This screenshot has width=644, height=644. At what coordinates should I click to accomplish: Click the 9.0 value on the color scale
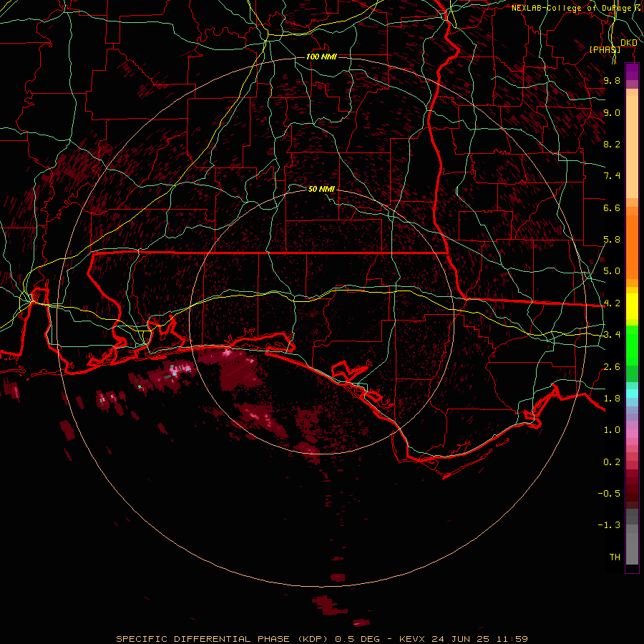pos(612,112)
